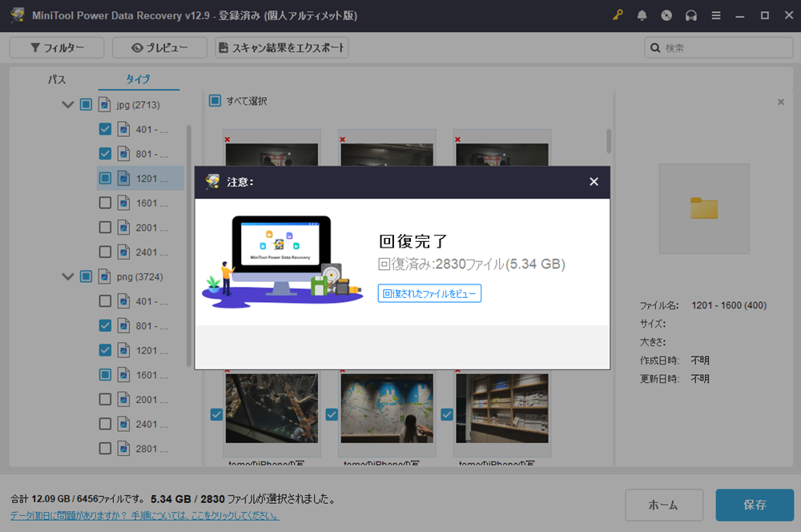Switch to the パス tab
The image size is (801, 532).
click(x=56, y=79)
